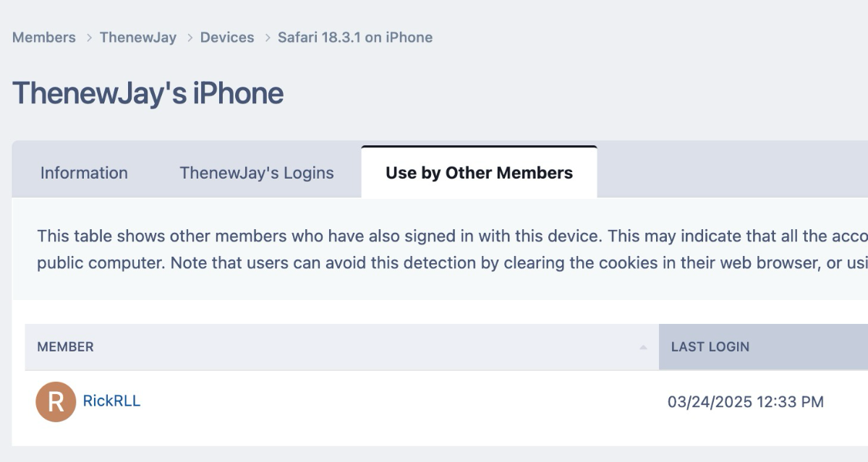Click the chevron after ThenewJay breadcrumb
The image size is (868, 462).
coord(189,38)
